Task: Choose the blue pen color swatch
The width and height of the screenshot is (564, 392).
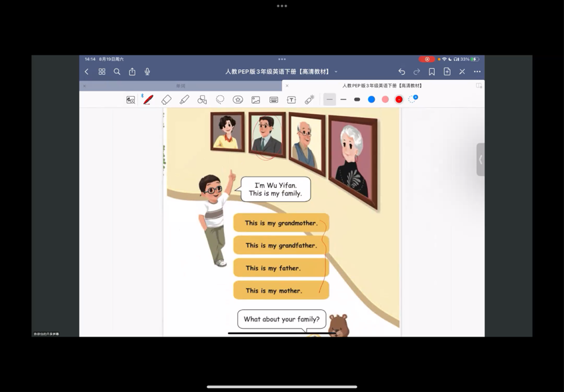Action: [371, 99]
